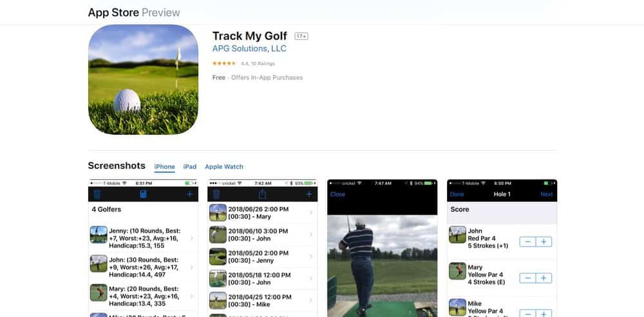
Task: Click the plus icon in the rounds list screenshot
Action: (309, 195)
